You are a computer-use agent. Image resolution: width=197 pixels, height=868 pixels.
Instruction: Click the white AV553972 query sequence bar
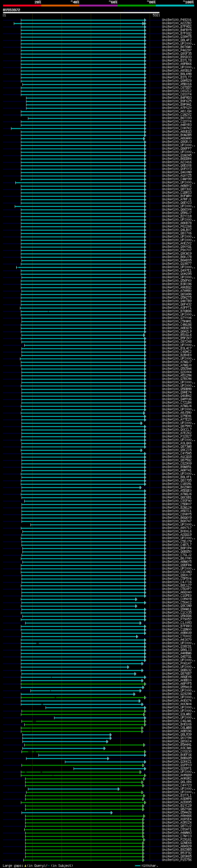pyautogui.click(x=81, y=12)
